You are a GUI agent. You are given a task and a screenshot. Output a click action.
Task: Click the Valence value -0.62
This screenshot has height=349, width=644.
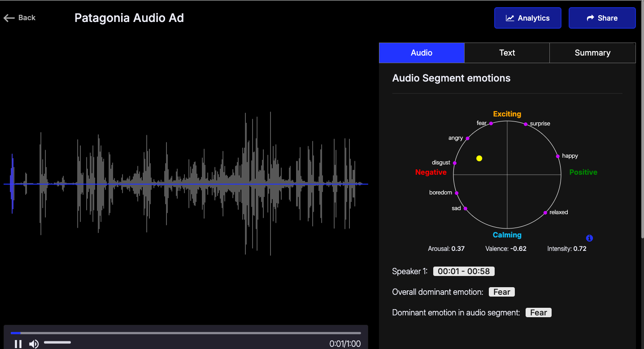pos(518,249)
